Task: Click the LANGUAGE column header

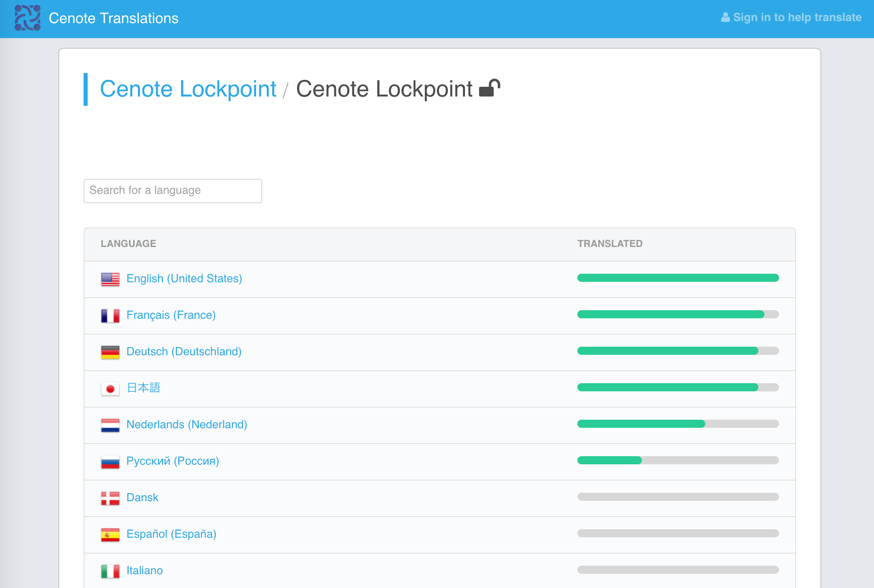Action: (x=129, y=243)
